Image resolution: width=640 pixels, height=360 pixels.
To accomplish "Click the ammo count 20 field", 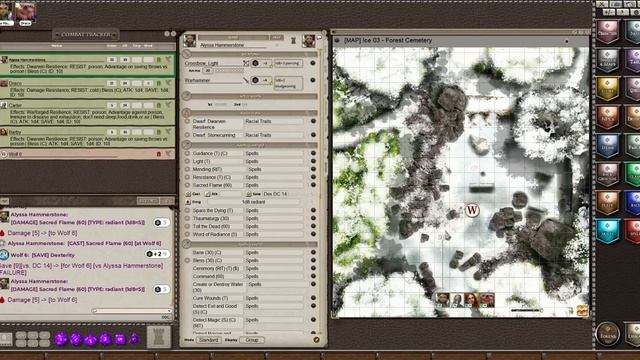I will coord(208,71).
